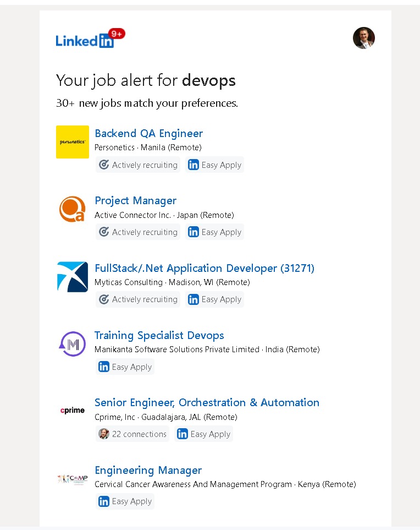
Task: Click Easy Apply for Backend QA Engineer
Action: click(214, 165)
